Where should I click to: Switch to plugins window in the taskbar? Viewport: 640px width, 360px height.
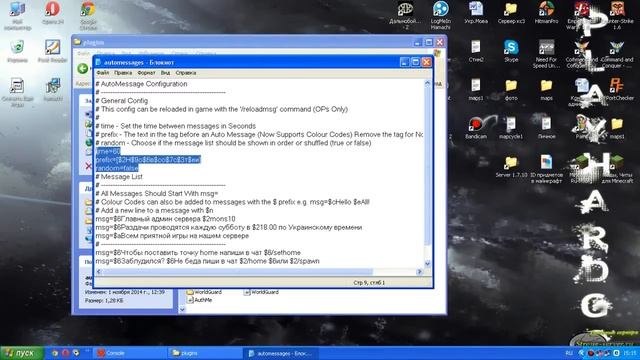[x=205, y=353]
